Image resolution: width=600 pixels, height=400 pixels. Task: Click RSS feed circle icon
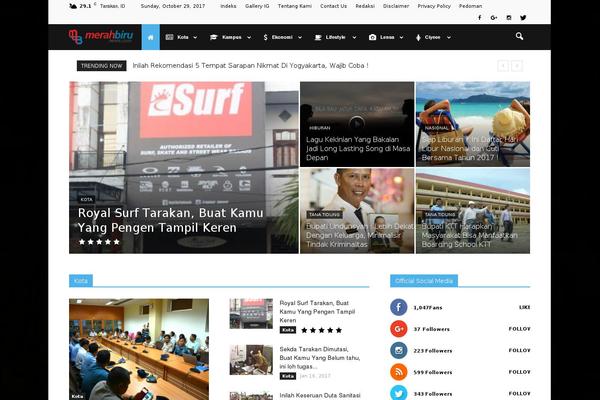[x=399, y=372]
